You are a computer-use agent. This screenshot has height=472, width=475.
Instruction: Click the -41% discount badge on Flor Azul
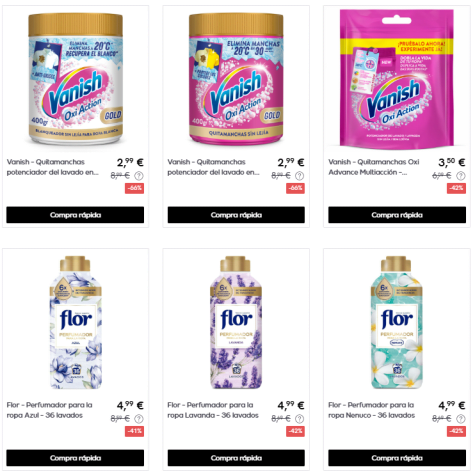click(x=135, y=431)
